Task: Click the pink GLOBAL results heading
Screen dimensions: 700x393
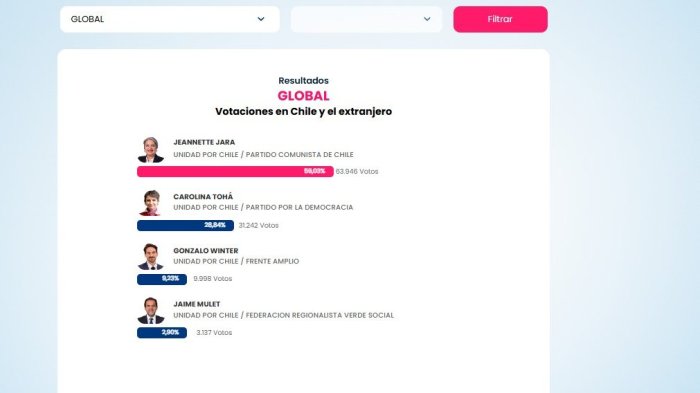Action: pyautogui.click(x=304, y=96)
